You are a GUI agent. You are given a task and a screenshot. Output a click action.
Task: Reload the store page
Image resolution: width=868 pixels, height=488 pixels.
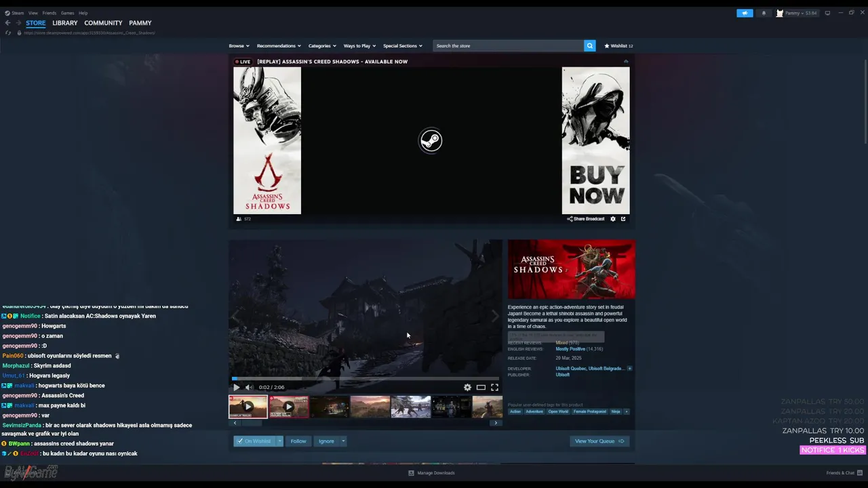(8, 33)
